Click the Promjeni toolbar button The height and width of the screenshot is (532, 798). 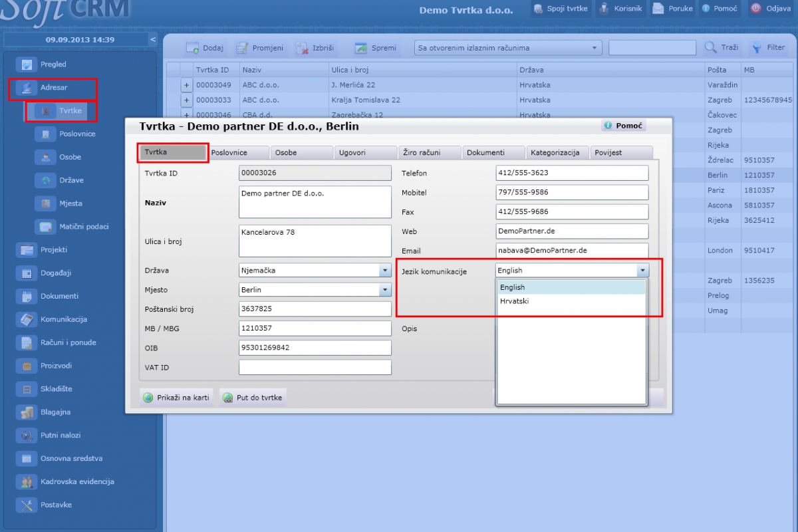click(x=260, y=48)
